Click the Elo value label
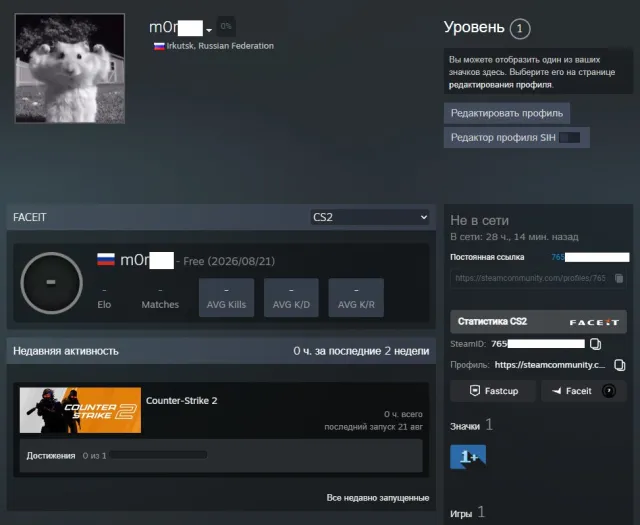The image size is (640, 525). click(104, 305)
